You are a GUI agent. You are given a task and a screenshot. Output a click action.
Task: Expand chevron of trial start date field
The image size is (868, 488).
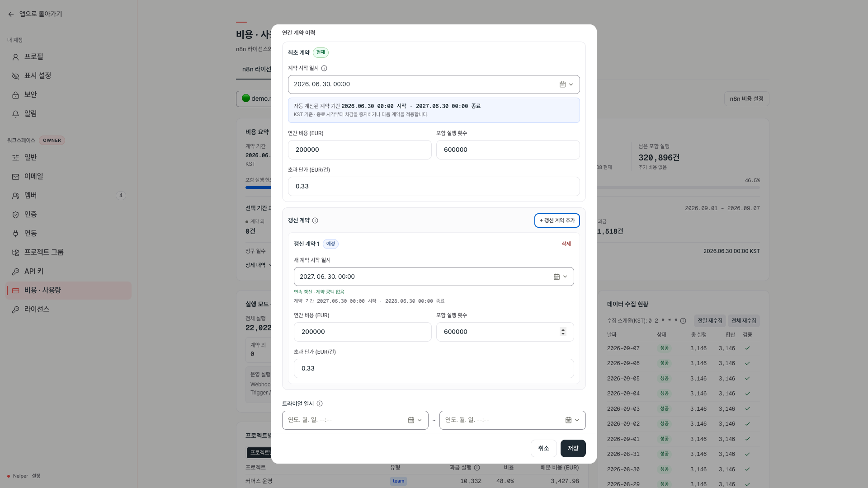[x=420, y=420]
